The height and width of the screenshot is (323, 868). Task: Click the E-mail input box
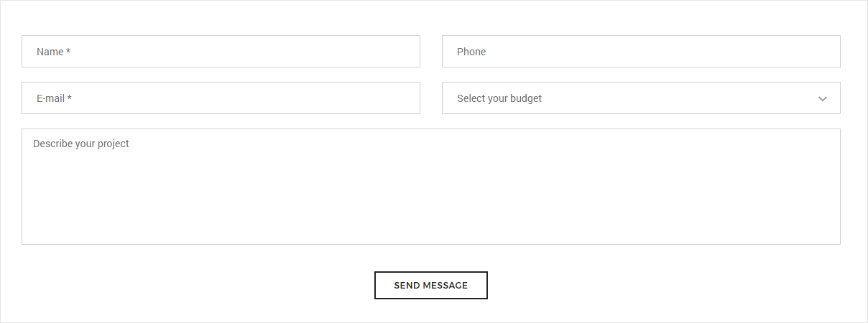221,98
